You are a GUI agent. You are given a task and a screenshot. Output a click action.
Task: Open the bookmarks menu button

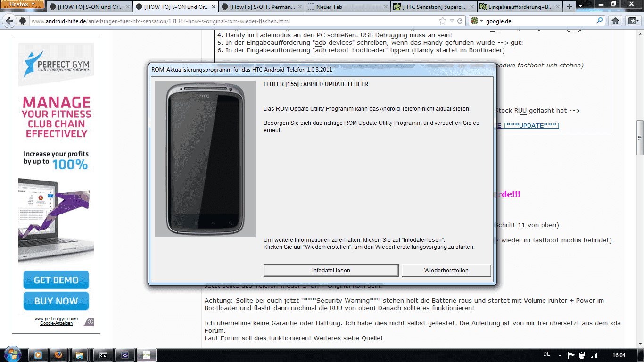pos(632,21)
